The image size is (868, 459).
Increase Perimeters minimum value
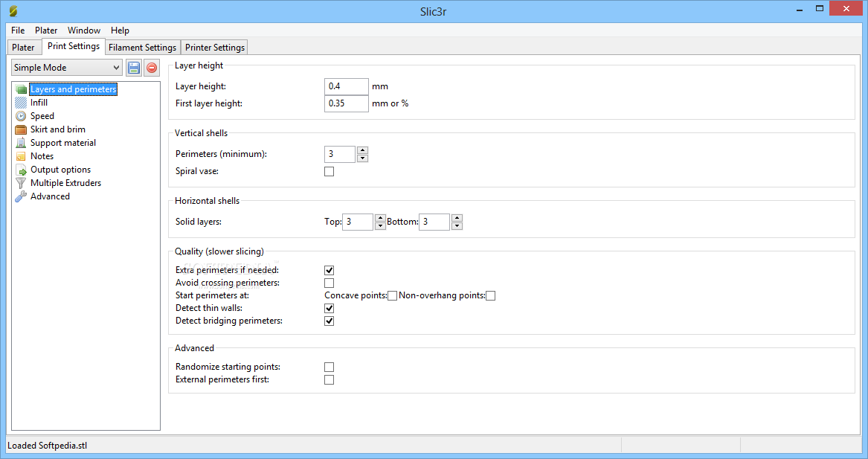(x=362, y=150)
